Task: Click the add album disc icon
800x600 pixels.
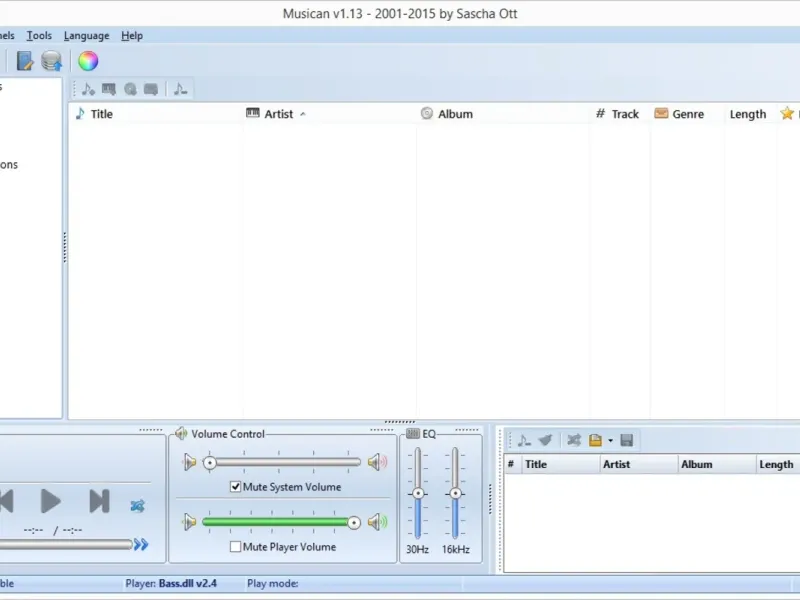Action: 130,89
